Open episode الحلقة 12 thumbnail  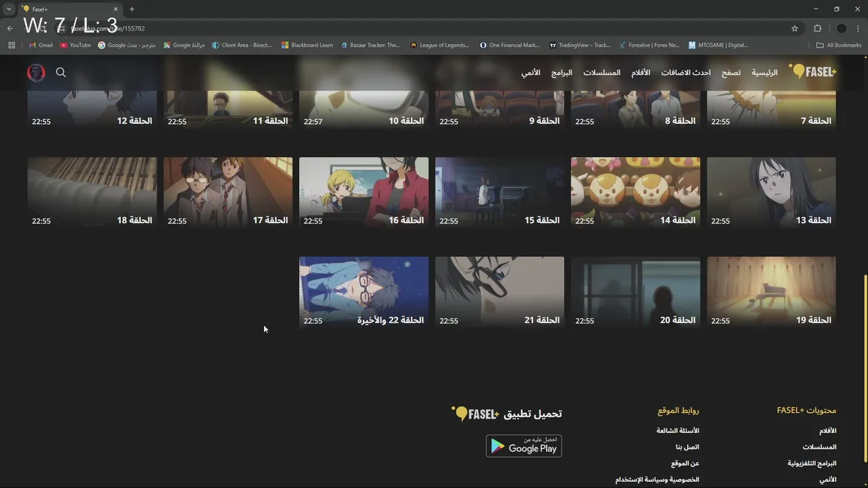92,108
